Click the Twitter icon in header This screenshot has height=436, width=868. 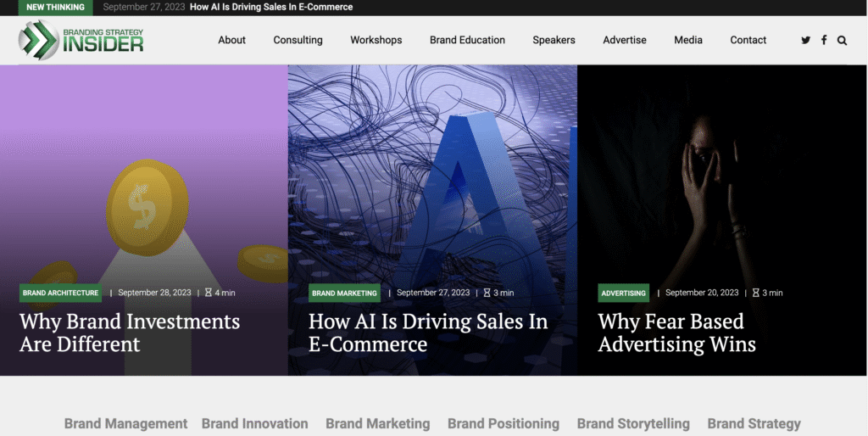[x=805, y=40]
